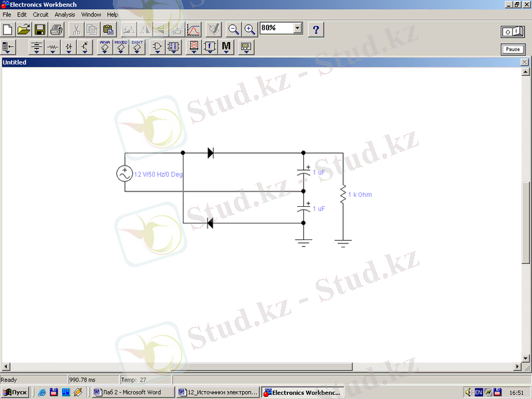Viewport: 532px width, 399px height.
Task: Open the Instruments parts bin
Action: [246, 47]
